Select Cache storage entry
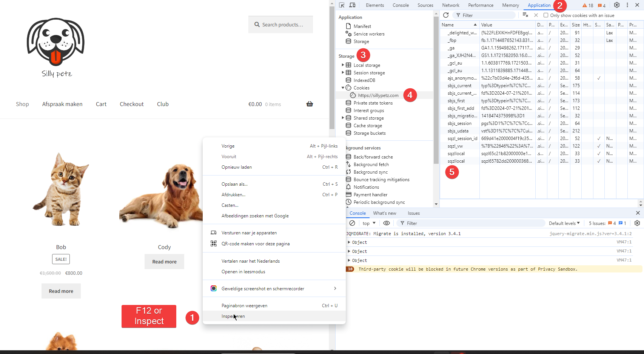 tap(368, 125)
